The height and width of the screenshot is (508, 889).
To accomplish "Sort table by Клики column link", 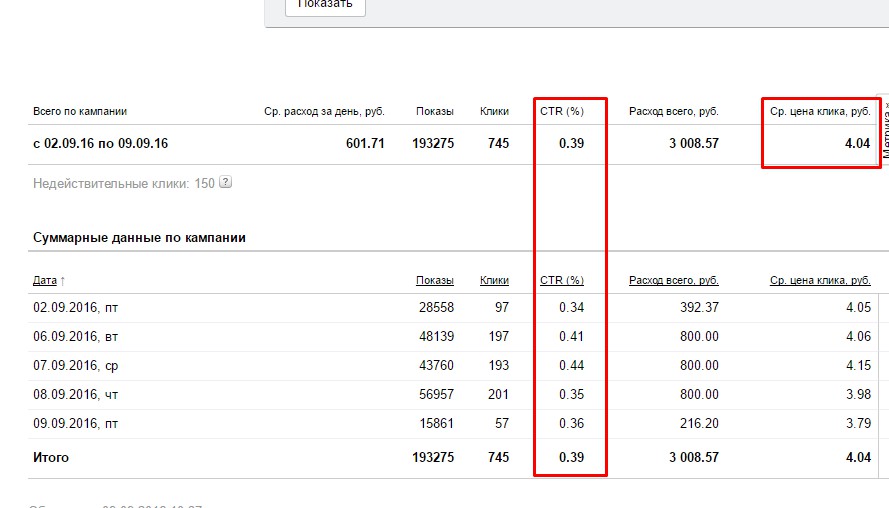I will pos(494,280).
